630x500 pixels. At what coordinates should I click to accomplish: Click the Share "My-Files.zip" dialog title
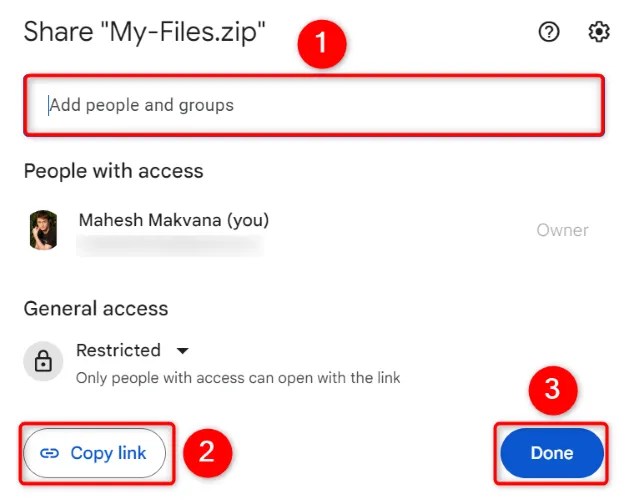(144, 32)
